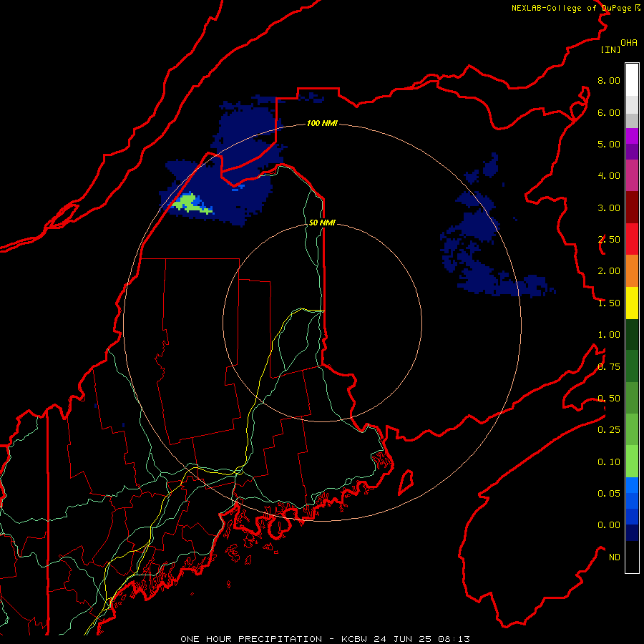The height and width of the screenshot is (644, 644).
Task: Pick the pink legend swatch near 4.00
Action: [x=632, y=175]
